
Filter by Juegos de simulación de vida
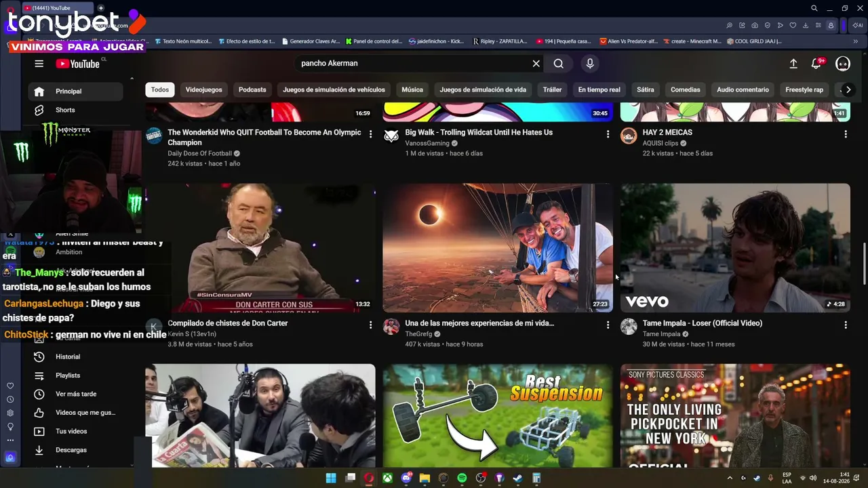pos(483,89)
